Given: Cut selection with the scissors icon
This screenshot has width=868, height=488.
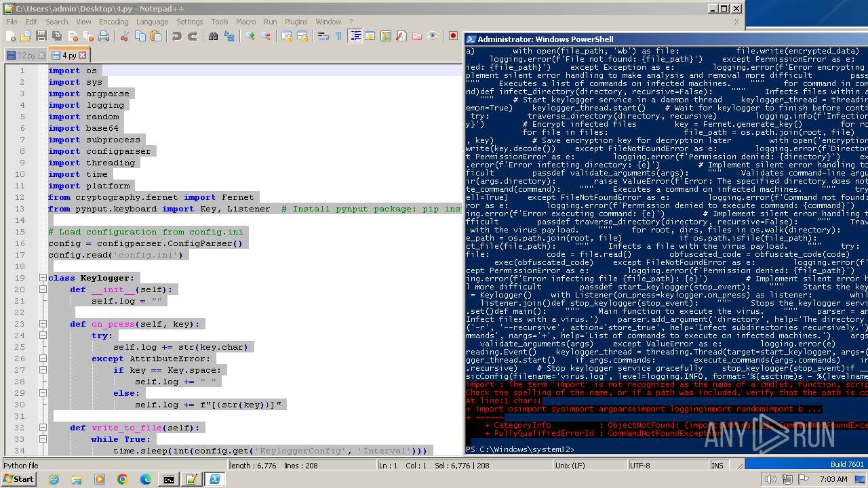Looking at the screenshot, I should [x=125, y=36].
